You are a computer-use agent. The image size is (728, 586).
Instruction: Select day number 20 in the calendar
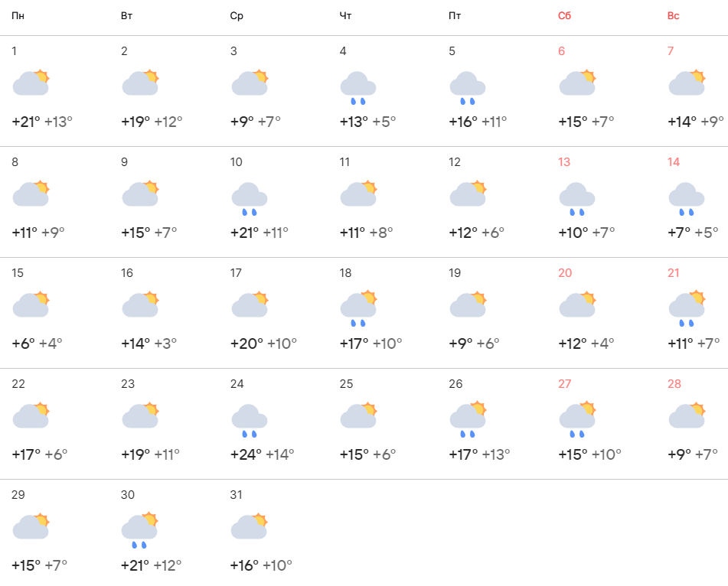(x=565, y=273)
